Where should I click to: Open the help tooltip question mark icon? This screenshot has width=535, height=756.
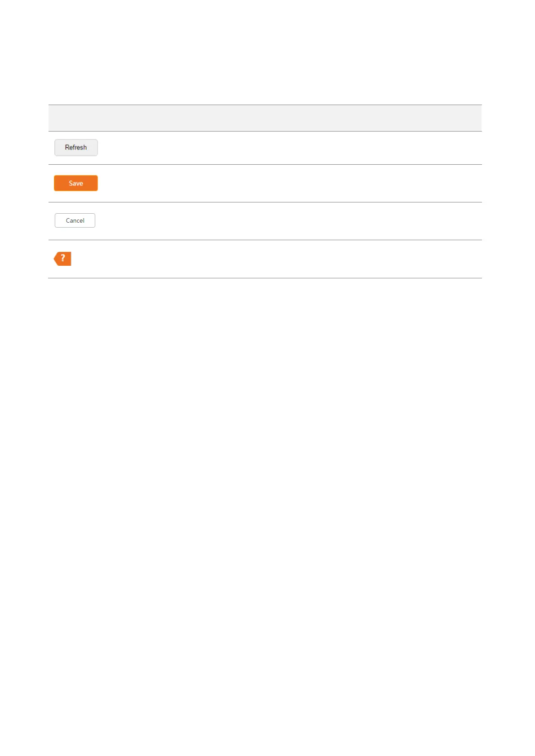coord(62,259)
